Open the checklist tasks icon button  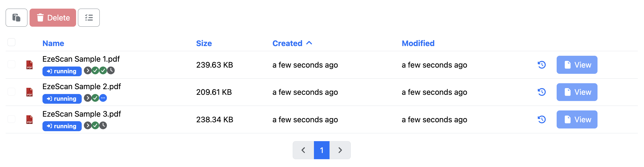pyautogui.click(x=89, y=18)
